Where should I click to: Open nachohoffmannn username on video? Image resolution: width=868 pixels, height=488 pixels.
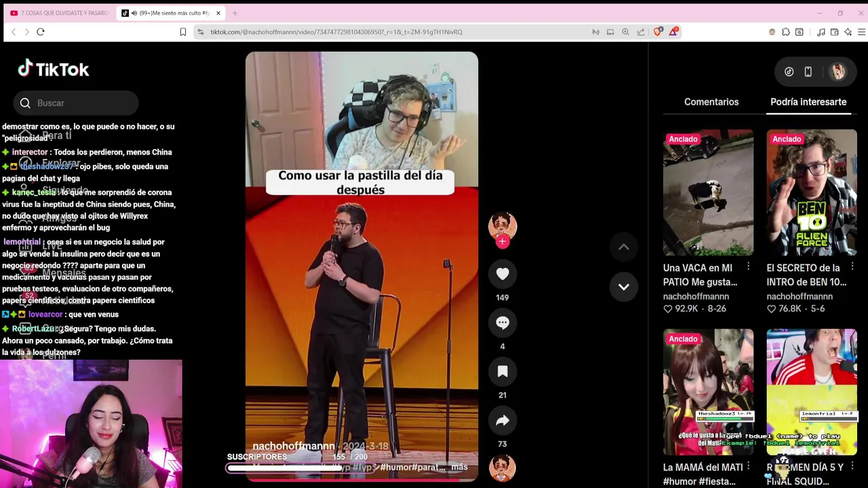click(x=293, y=446)
